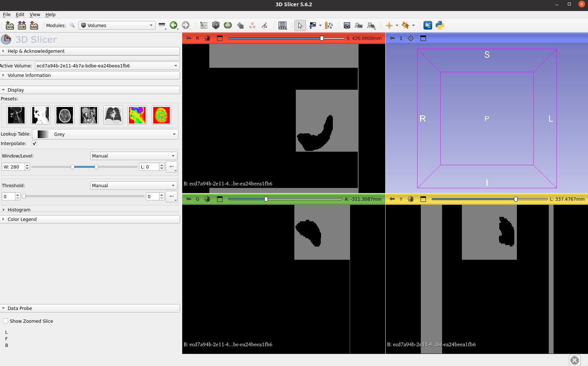Image resolution: width=588 pixels, height=366 pixels.
Task: Expand the Volume Information section
Action: click(x=90, y=75)
